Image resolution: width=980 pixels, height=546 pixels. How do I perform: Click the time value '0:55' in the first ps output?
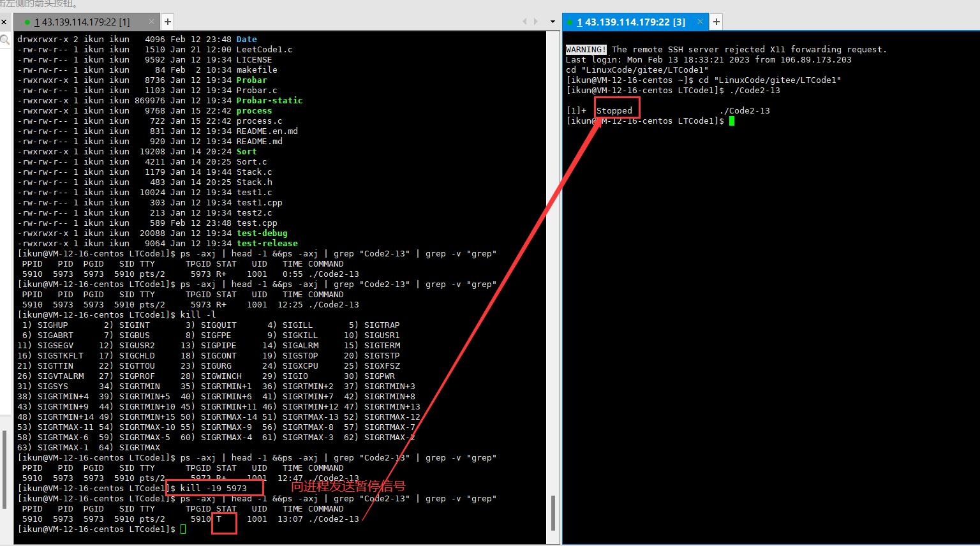click(293, 274)
